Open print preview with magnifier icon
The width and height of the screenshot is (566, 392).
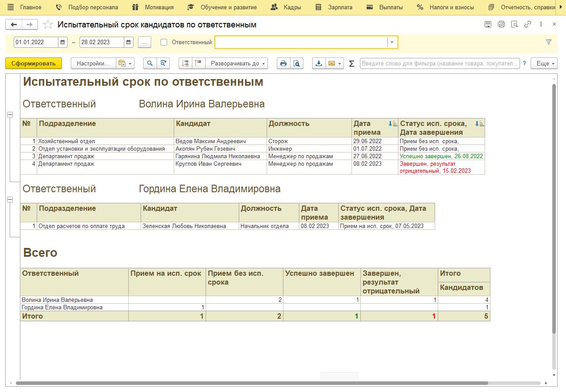click(x=297, y=64)
